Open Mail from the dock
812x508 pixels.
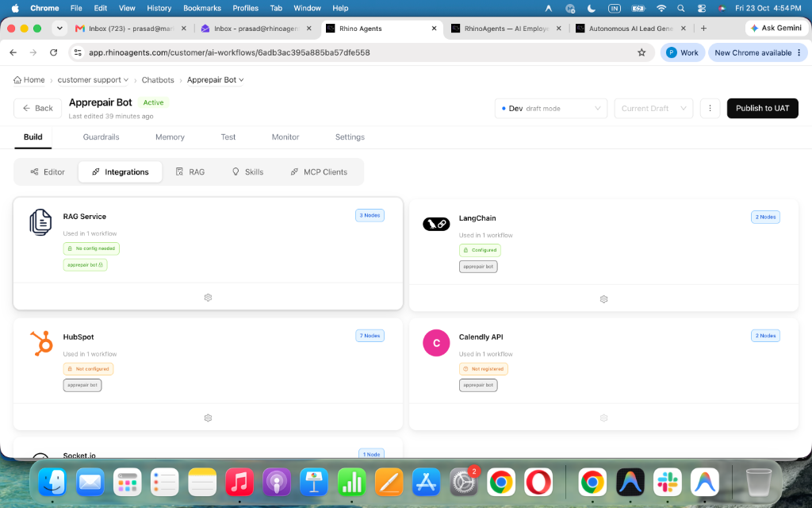[x=90, y=482]
